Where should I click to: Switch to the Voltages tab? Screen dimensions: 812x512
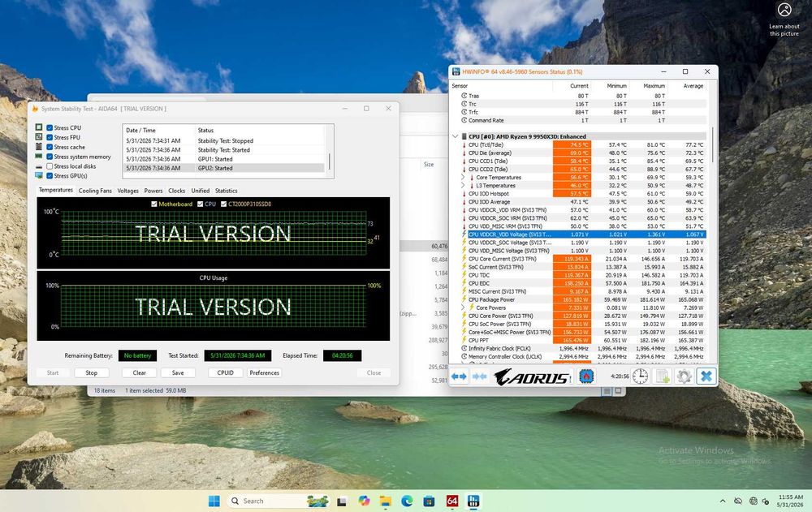point(127,191)
